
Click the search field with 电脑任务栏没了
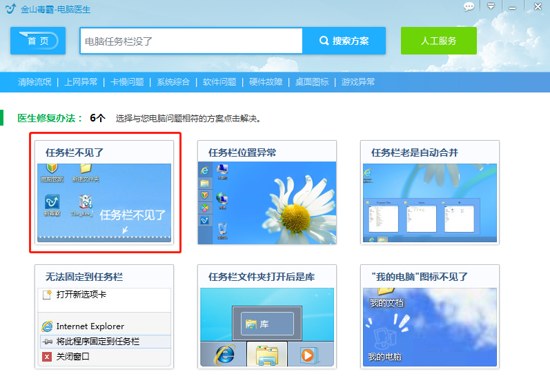[191, 41]
